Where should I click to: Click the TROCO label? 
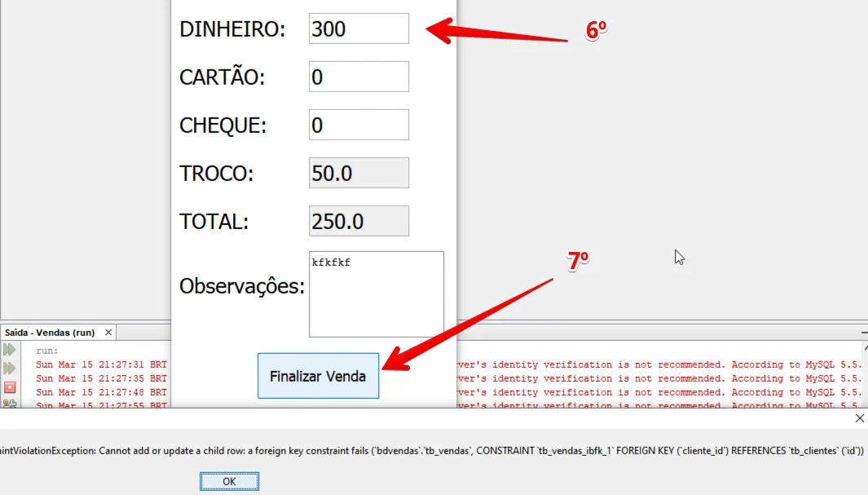point(217,174)
